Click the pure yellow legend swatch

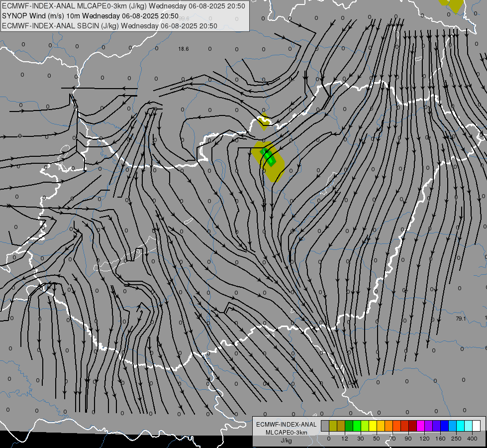[373, 426]
